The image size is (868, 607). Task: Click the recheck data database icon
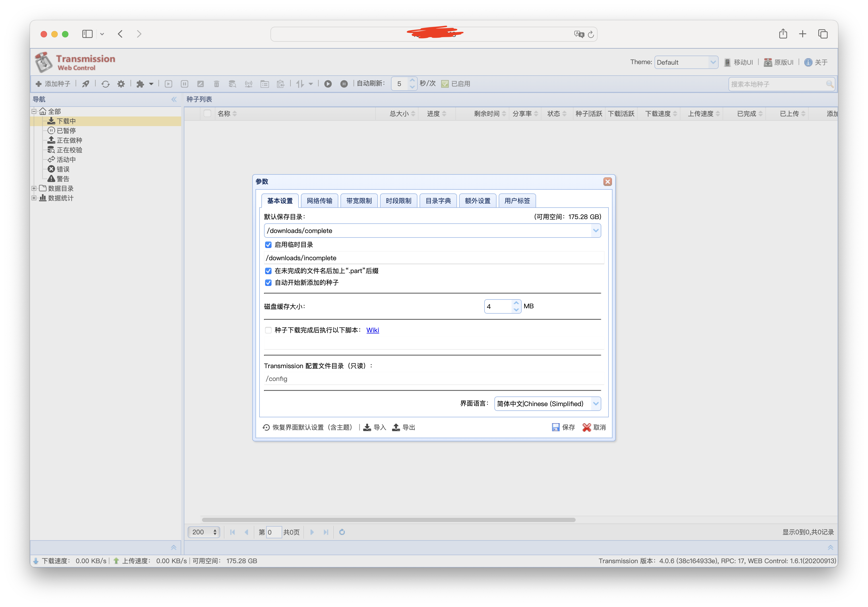[x=232, y=84]
